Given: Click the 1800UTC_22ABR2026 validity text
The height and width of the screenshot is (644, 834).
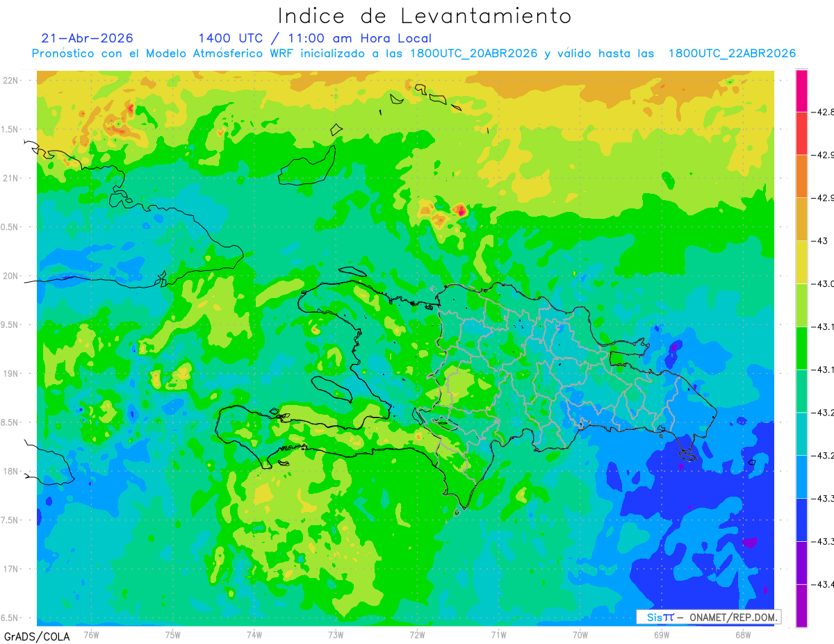Looking at the screenshot, I should 732,53.
